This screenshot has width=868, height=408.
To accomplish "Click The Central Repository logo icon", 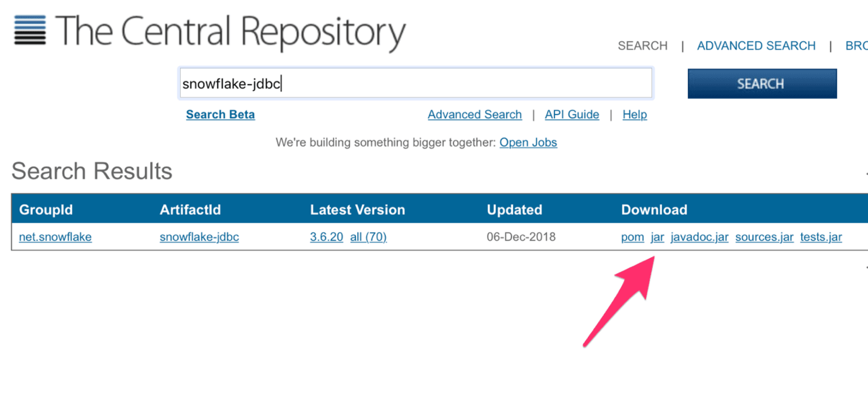I will coord(30,30).
